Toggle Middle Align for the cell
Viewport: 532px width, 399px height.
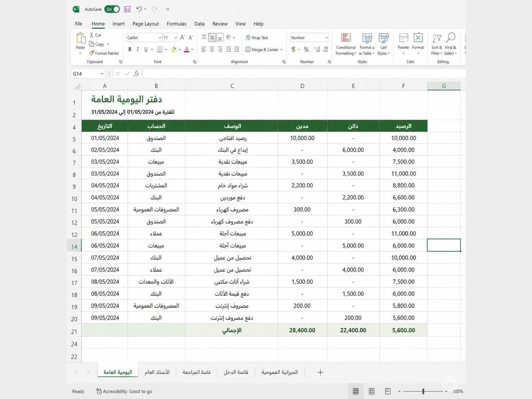point(212,37)
